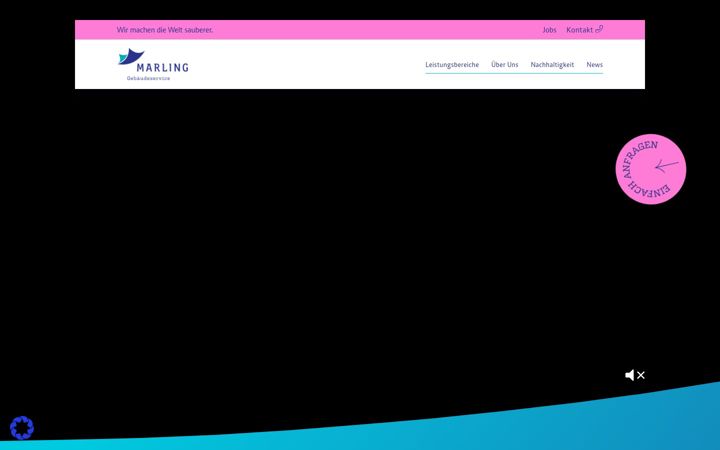Image resolution: width=720 pixels, height=450 pixels.
Task: Open the Kontakt link
Action: [579, 30]
